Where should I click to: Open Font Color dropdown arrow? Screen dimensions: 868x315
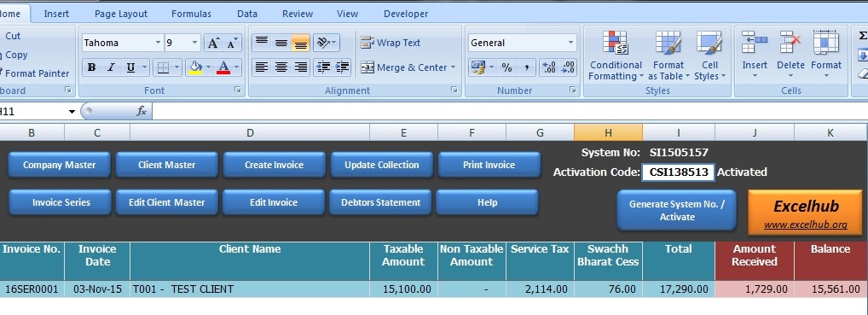[x=237, y=67]
